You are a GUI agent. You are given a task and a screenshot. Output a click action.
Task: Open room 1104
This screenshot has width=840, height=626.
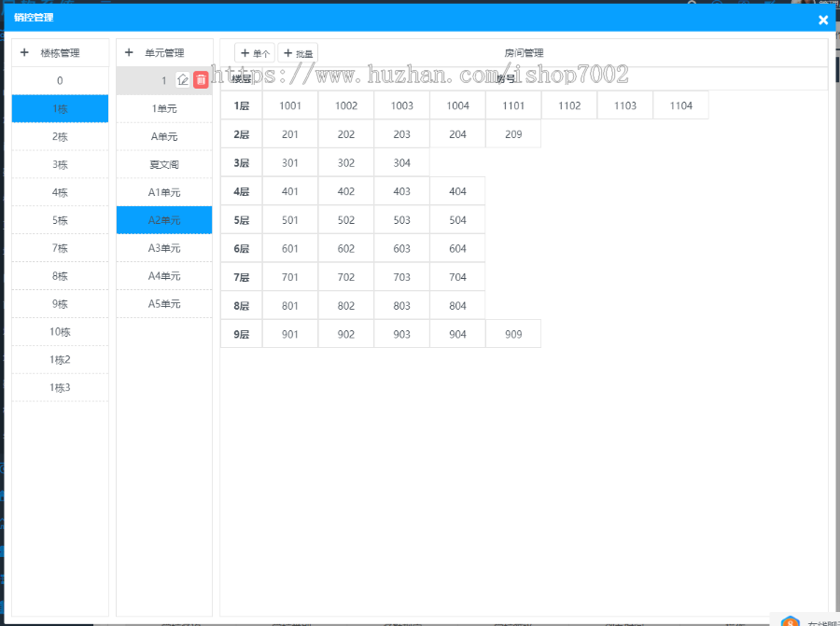tap(681, 105)
